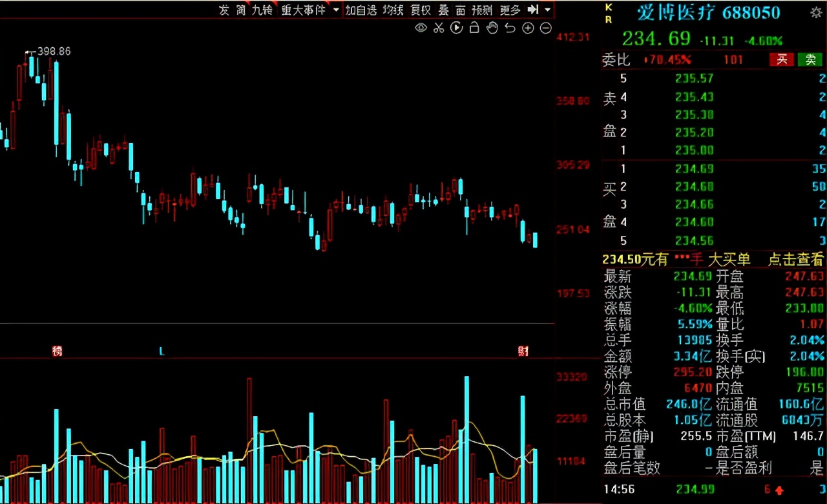Toggle the 均线 moving average lines
827x504 pixels.
[393, 10]
